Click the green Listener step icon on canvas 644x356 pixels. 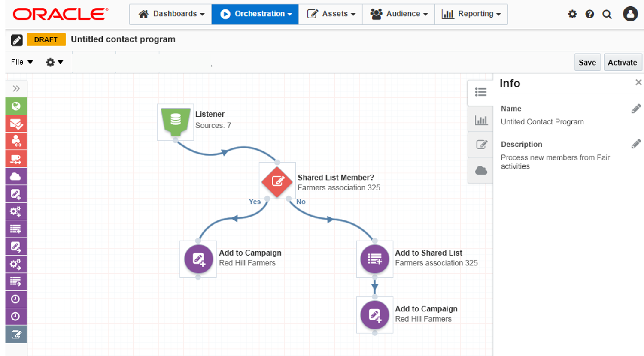(176, 122)
